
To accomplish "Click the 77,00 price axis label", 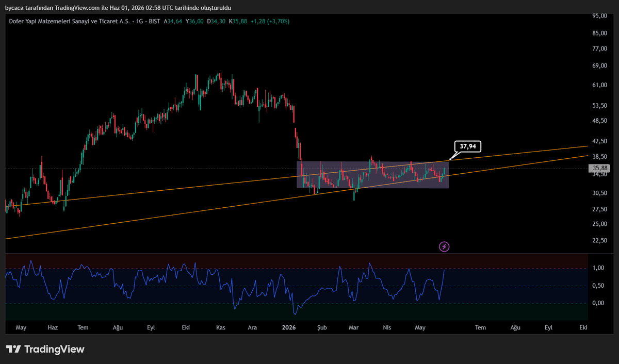I will pos(599,48).
